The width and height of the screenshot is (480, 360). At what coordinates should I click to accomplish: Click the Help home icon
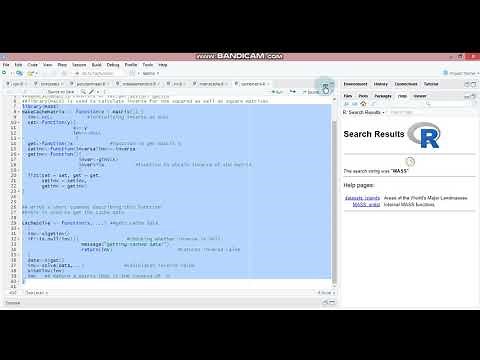pos(363,104)
